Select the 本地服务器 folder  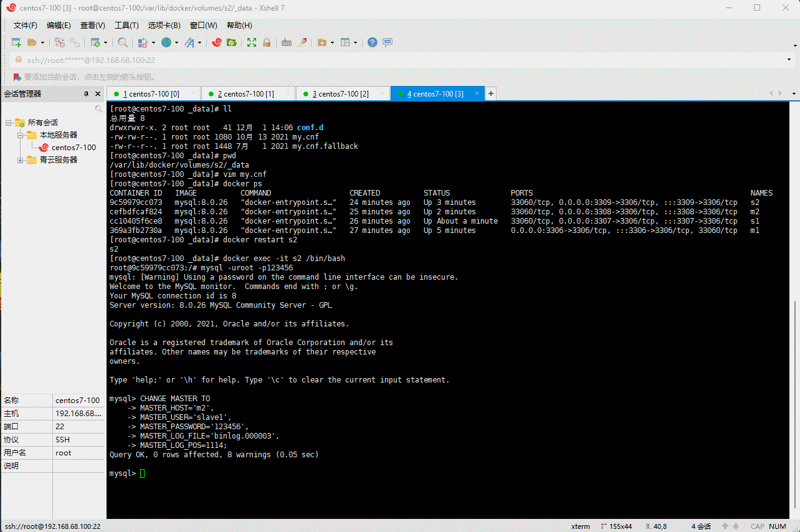coord(59,135)
